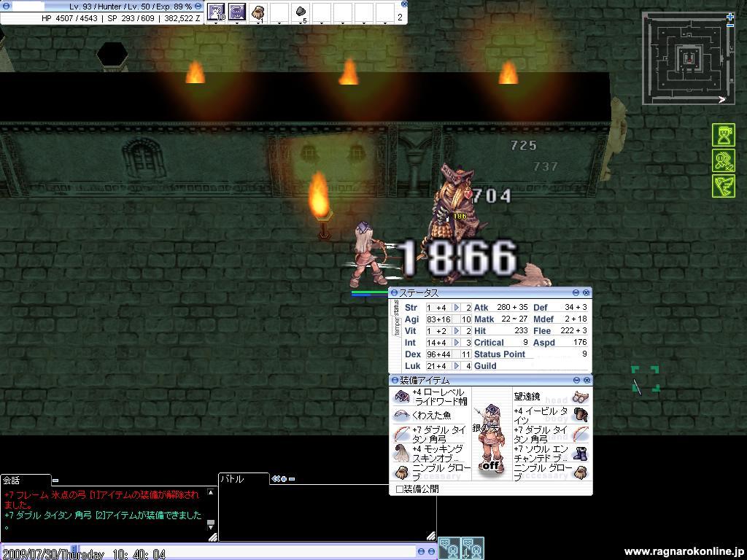Minimize the 装備アイテム equipment window
The width and height of the screenshot is (747, 560).
tap(576, 380)
